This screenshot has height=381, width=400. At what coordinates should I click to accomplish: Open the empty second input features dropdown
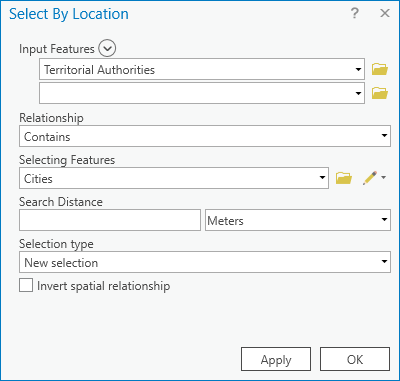[358, 93]
